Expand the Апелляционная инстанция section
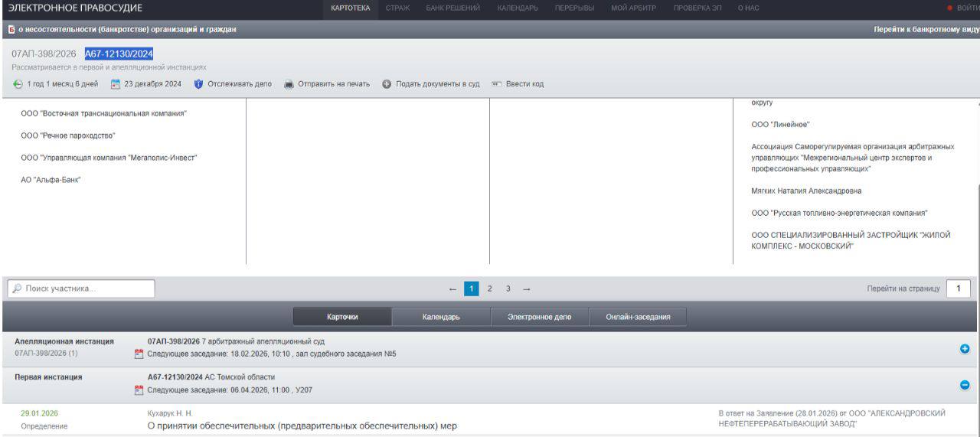This screenshot has height=437, width=980. (x=965, y=349)
